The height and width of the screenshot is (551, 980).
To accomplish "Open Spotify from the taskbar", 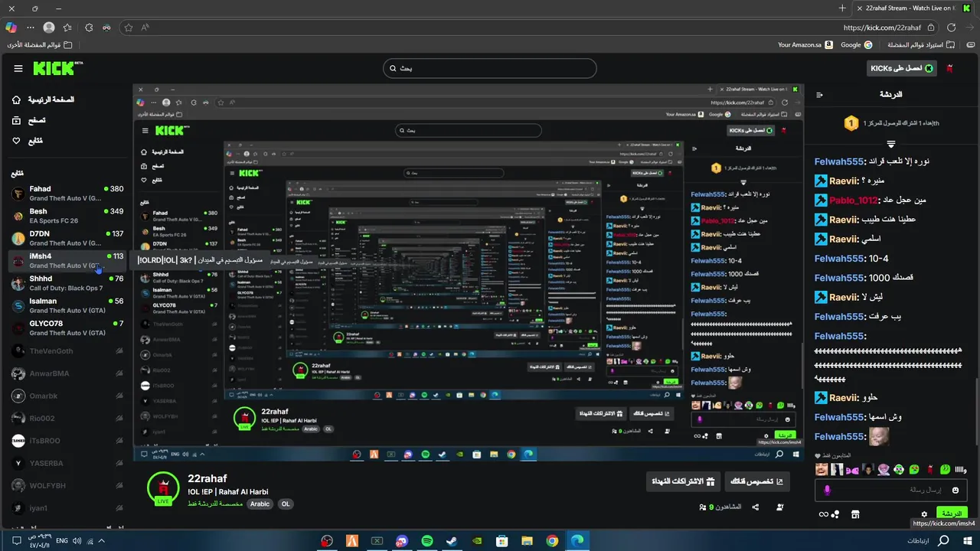I will 427,541.
